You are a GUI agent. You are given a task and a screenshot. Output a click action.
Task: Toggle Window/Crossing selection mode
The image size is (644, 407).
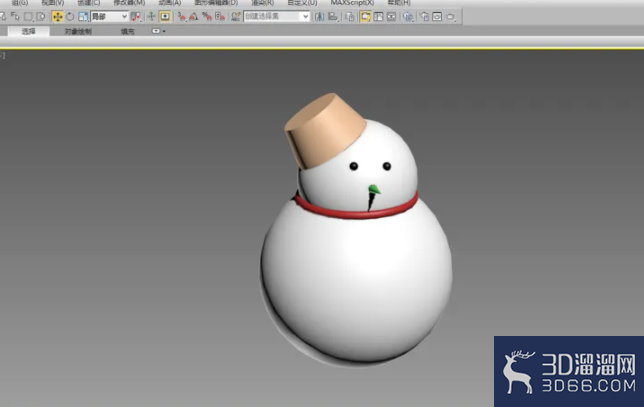[40, 16]
